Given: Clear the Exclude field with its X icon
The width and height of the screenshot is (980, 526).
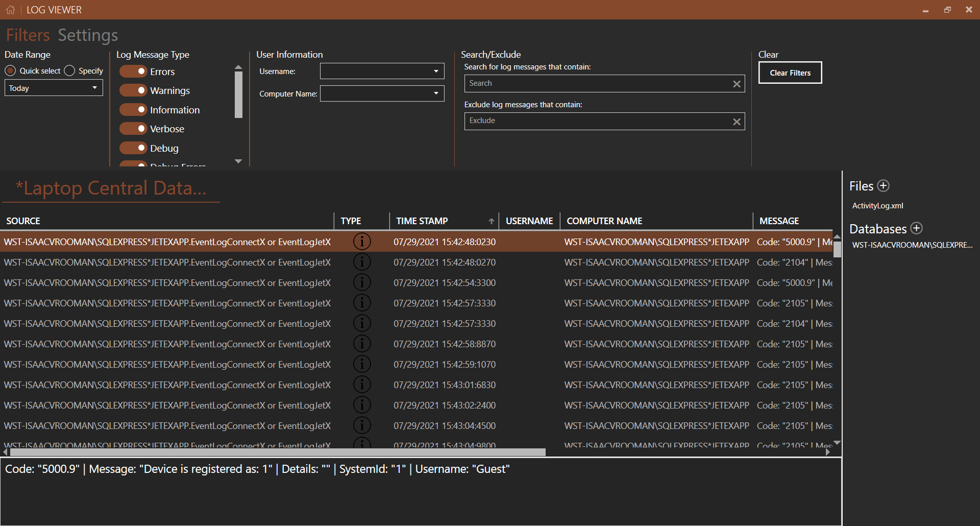Looking at the screenshot, I should 737,121.
